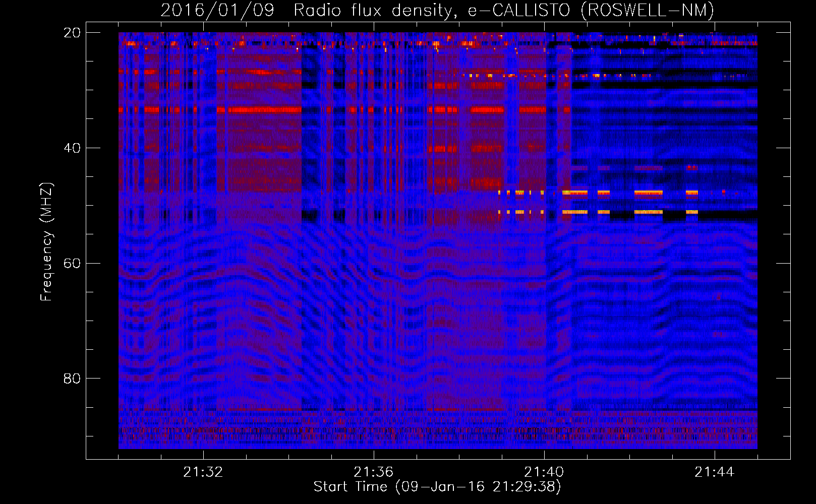Screen dimensions: 816x504
Task: Select the 21:40 time tick label
Action: pyautogui.click(x=544, y=472)
